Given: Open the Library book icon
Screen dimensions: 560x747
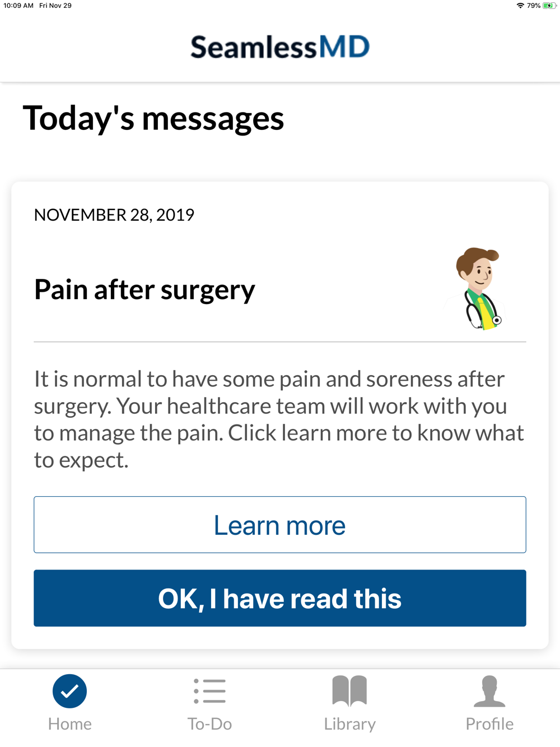Looking at the screenshot, I should click(349, 691).
